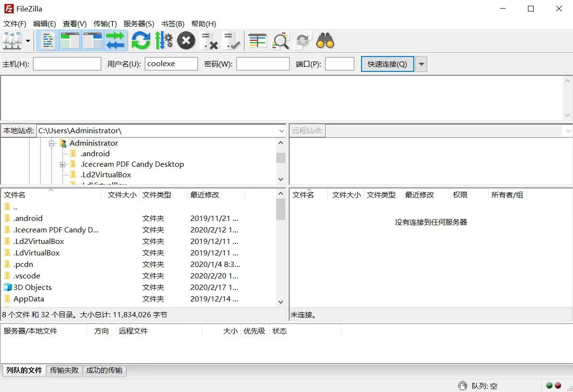Expand the .Icecream PDF Candy Desktop tree node
This screenshot has width=573, height=392.
(x=62, y=164)
